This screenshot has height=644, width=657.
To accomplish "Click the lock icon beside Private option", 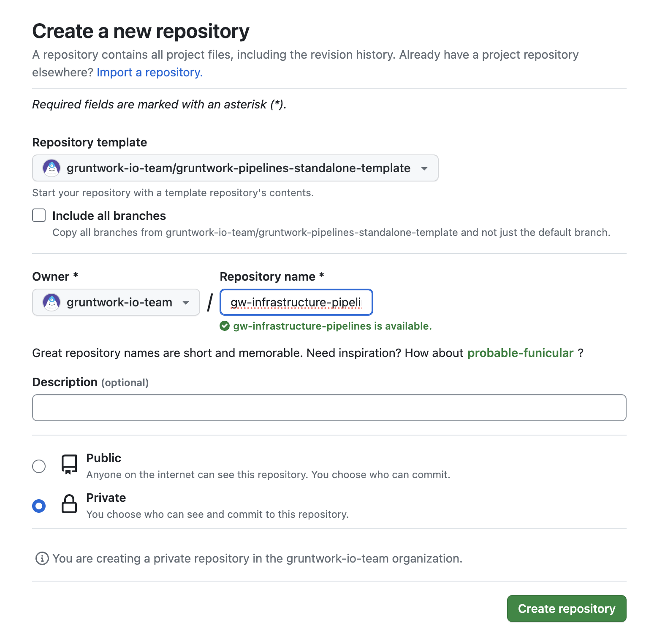I will [x=69, y=504].
